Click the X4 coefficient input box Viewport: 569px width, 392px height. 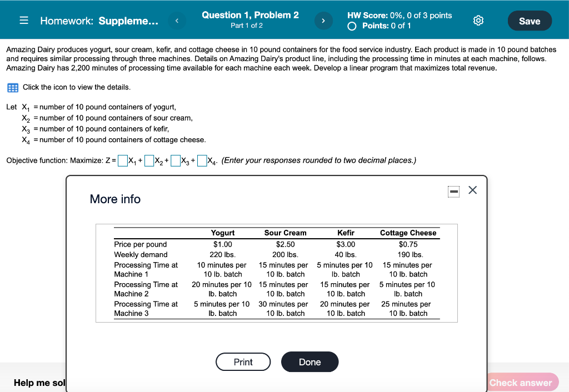click(x=202, y=160)
